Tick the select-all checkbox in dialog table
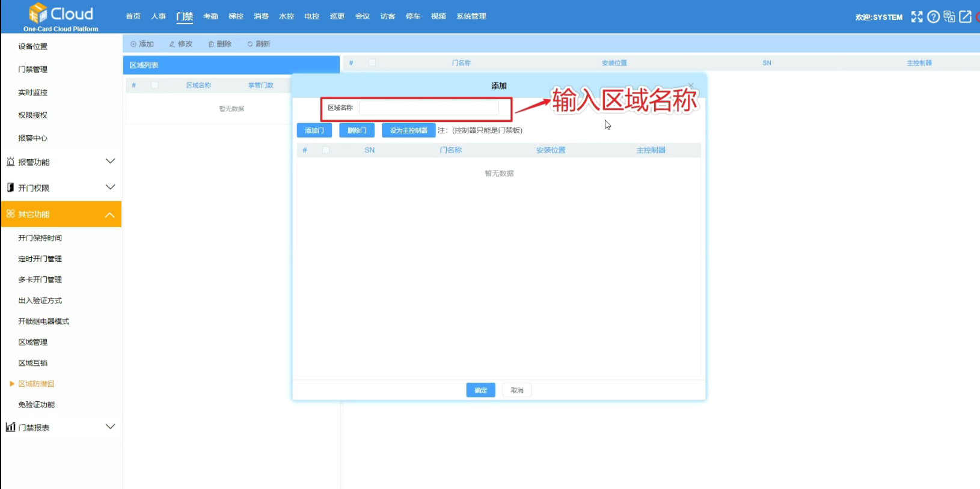Image resolution: width=980 pixels, height=489 pixels. [x=326, y=150]
